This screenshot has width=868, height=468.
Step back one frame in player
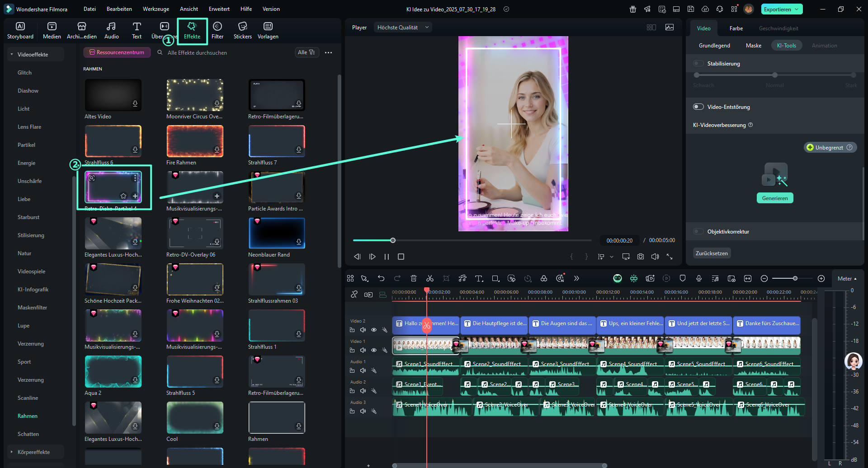[x=357, y=257]
